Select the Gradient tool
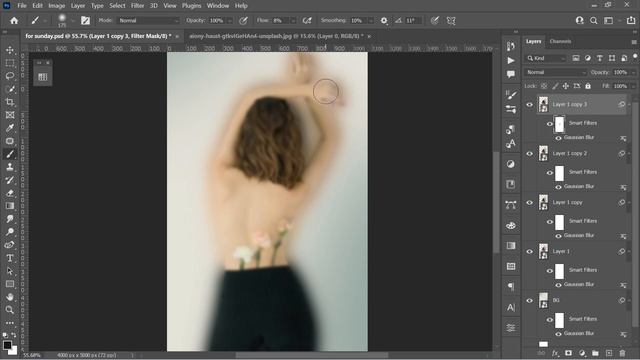The width and height of the screenshot is (640, 360). 10,206
